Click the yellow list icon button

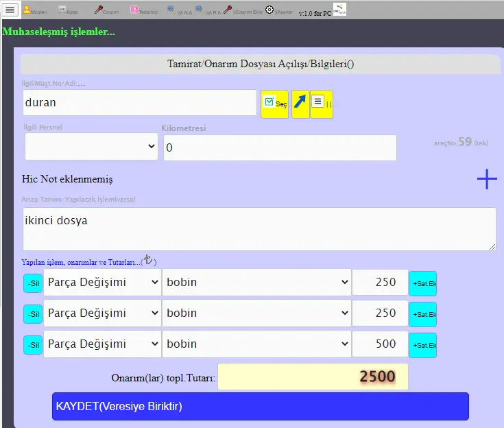click(322, 103)
